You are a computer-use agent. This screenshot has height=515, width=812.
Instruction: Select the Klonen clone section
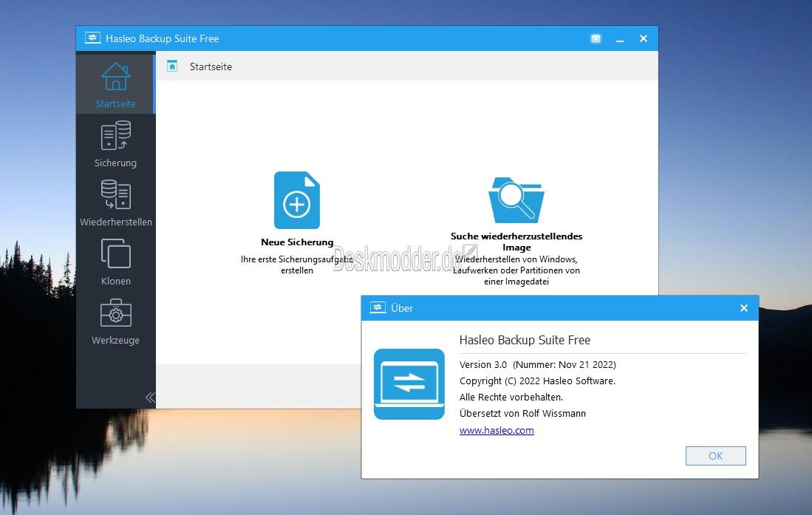115,262
